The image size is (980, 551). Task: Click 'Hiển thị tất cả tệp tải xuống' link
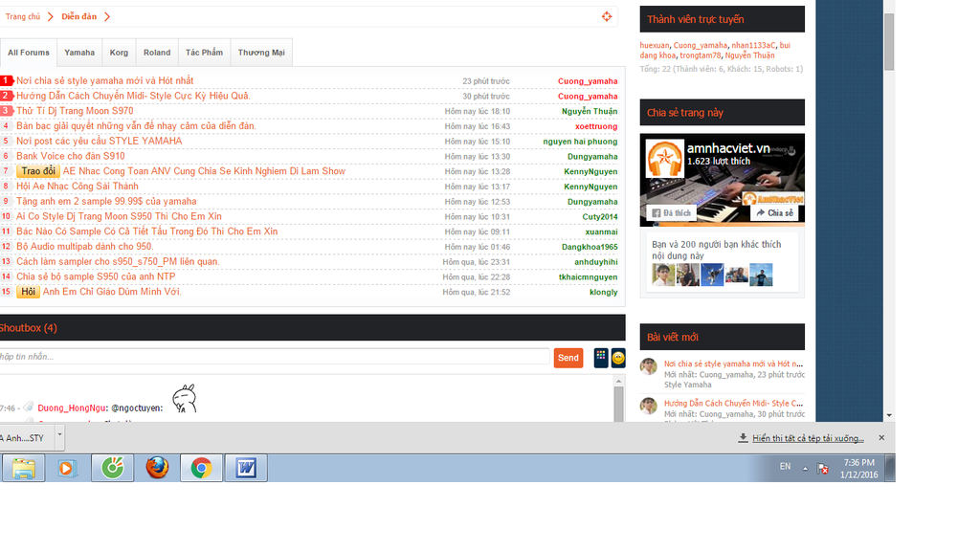click(808, 438)
